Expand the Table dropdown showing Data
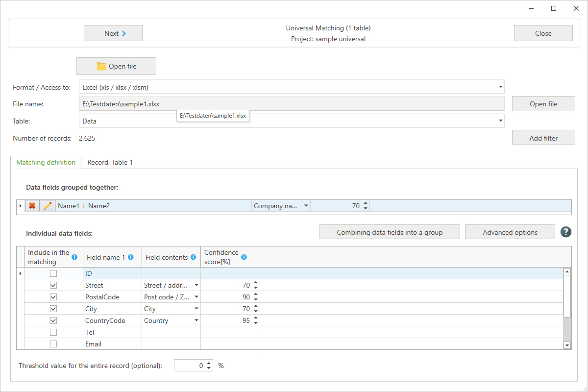Screen dimensions: 588x392 [500, 121]
